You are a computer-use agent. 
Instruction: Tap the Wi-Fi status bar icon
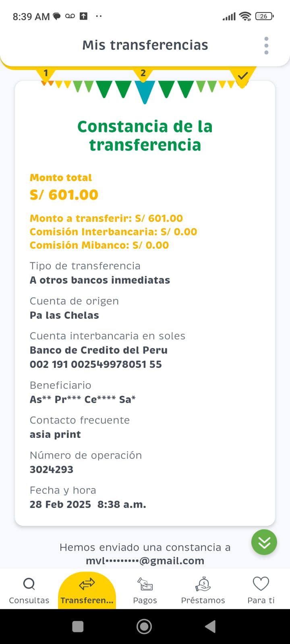(244, 16)
